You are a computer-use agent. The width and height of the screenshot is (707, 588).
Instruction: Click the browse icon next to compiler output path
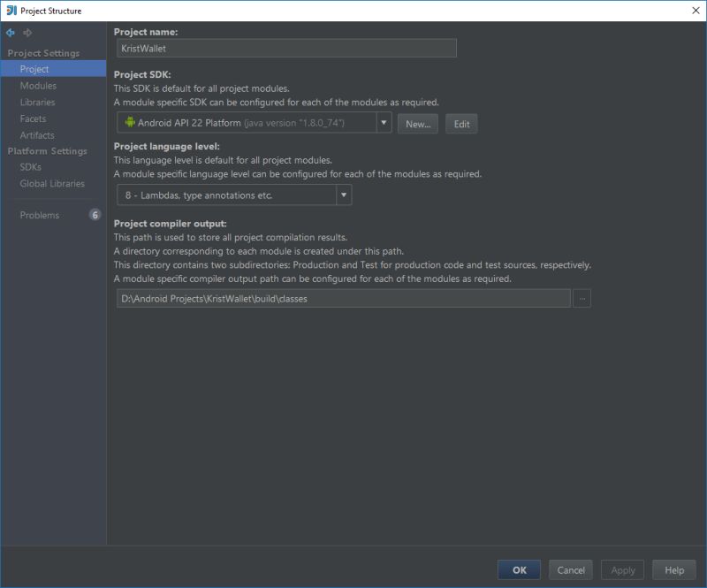(x=582, y=299)
